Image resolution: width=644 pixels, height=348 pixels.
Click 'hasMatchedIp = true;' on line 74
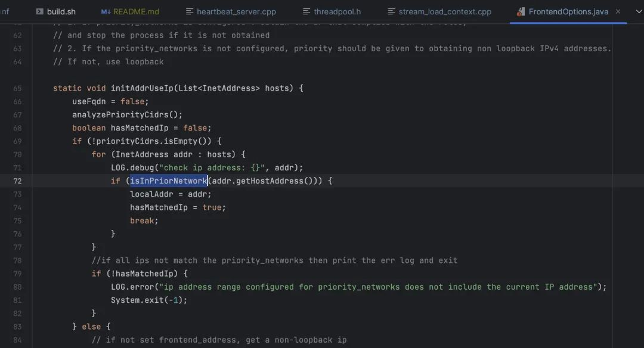click(178, 207)
